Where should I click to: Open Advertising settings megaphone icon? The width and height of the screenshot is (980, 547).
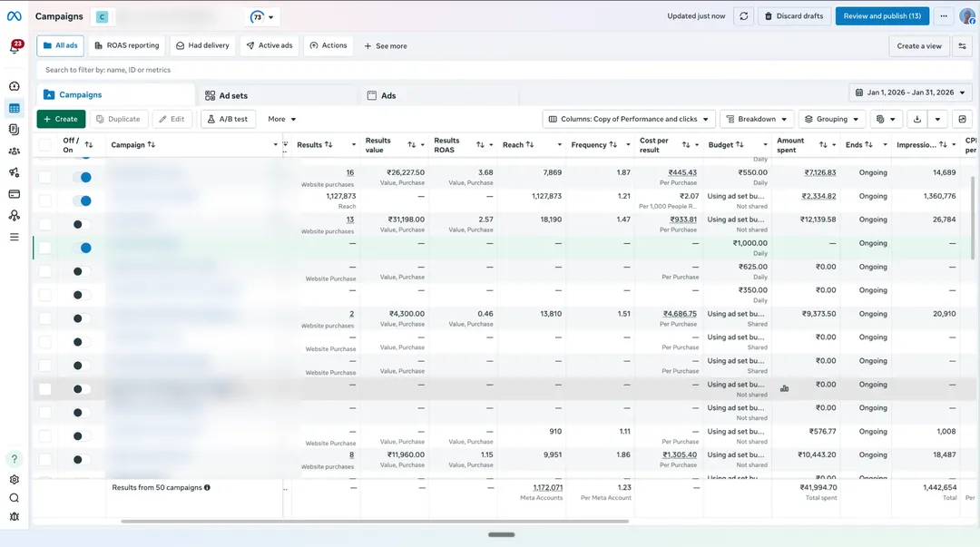click(15, 172)
